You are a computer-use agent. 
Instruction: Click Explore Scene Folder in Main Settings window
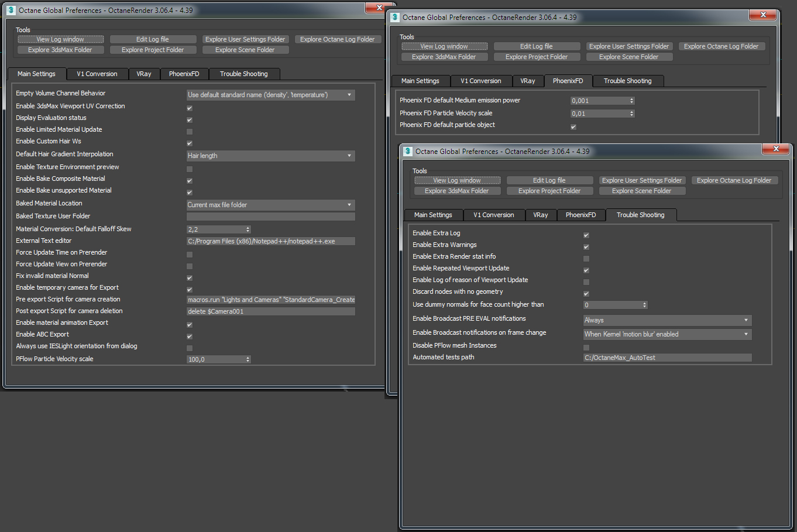[x=245, y=50]
